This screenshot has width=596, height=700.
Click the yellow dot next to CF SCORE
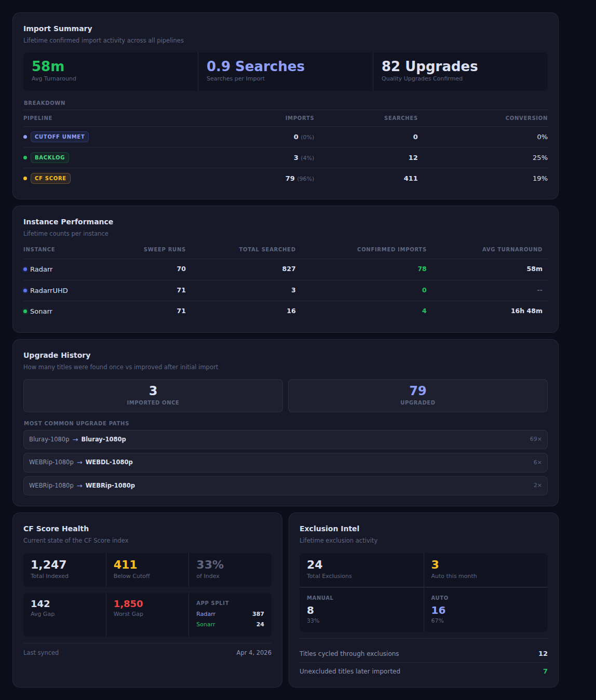click(x=25, y=178)
